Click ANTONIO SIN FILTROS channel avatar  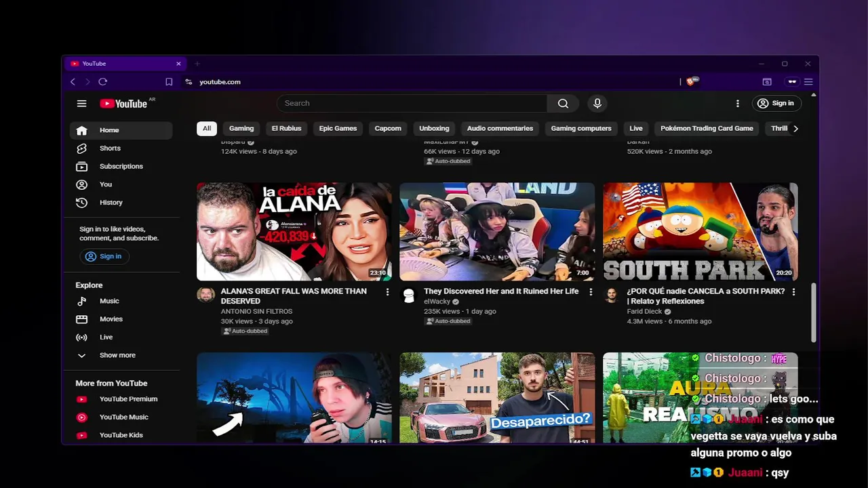205,295
